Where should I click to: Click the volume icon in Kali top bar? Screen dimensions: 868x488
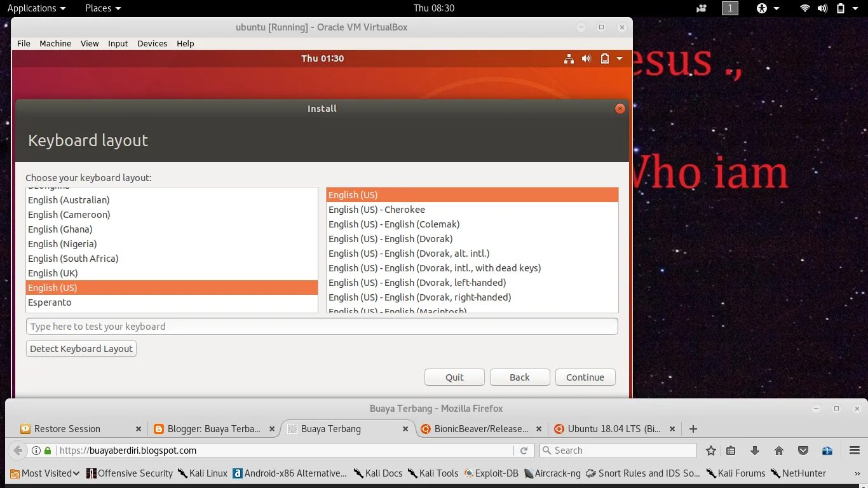[822, 8]
